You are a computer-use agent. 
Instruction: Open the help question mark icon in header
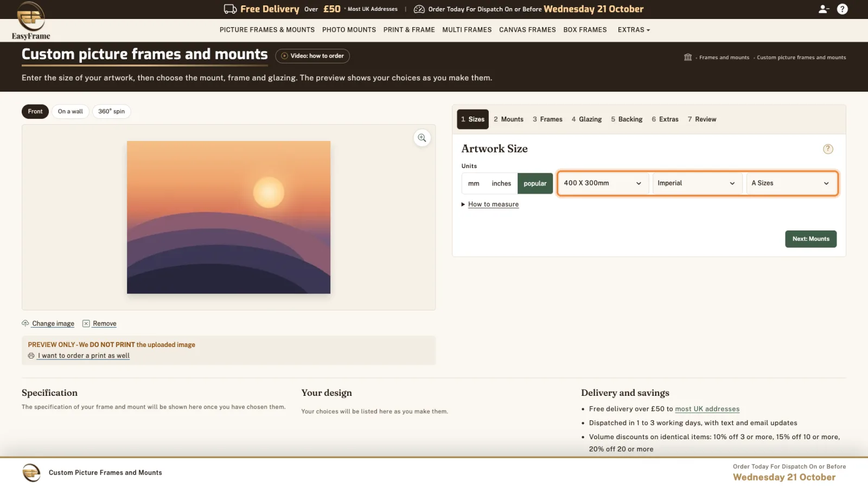point(842,9)
